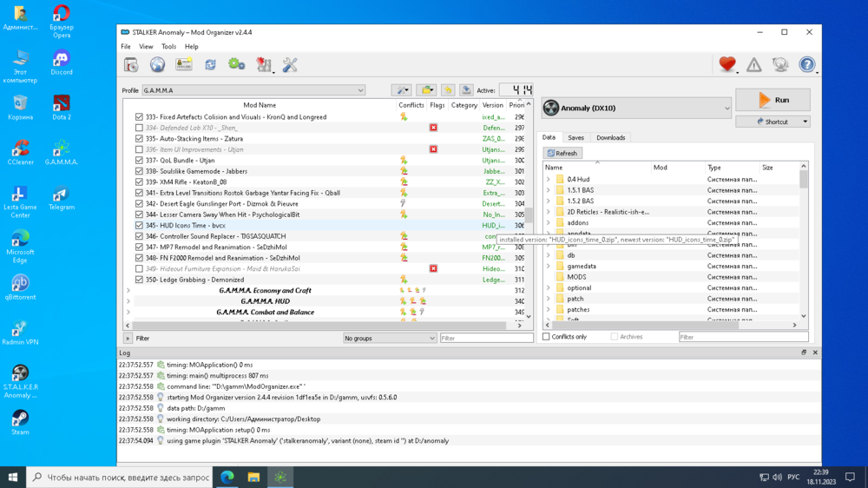Click the mod list Filter input field
This screenshot has width=868, height=488.
(486, 339)
